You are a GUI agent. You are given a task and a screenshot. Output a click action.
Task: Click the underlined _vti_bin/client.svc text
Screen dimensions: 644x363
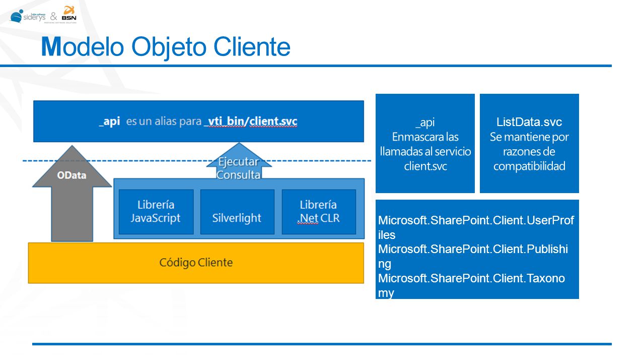coord(251,122)
